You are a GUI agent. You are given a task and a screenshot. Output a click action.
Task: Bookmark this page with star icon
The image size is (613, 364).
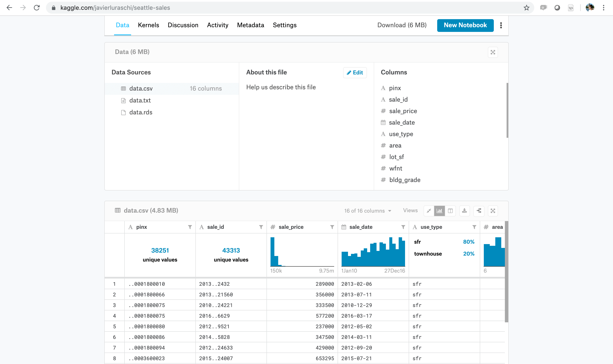[526, 8]
